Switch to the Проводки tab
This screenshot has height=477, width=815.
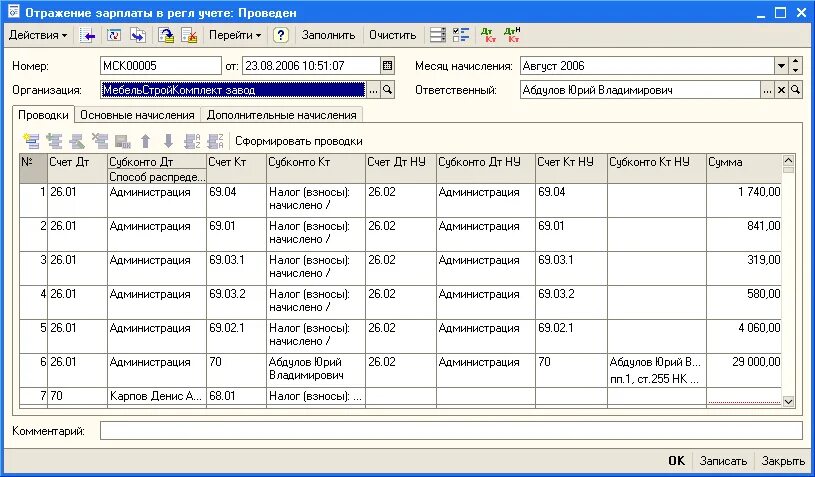(x=43, y=115)
